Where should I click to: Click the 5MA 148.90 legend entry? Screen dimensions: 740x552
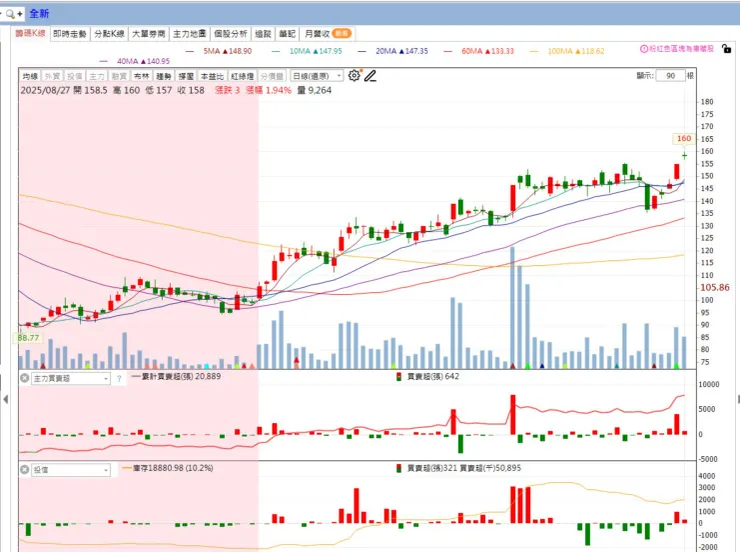(219, 51)
